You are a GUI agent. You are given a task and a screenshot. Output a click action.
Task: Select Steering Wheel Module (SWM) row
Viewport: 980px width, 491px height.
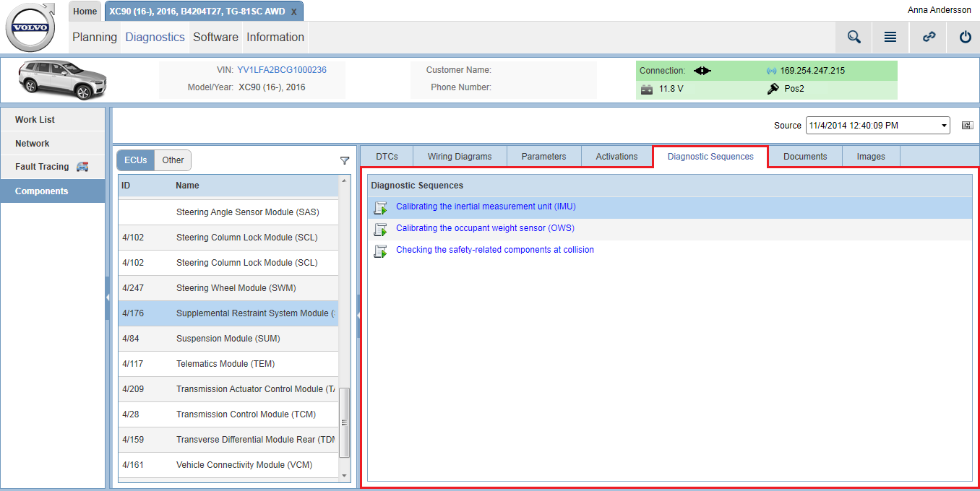coord(228,288)
